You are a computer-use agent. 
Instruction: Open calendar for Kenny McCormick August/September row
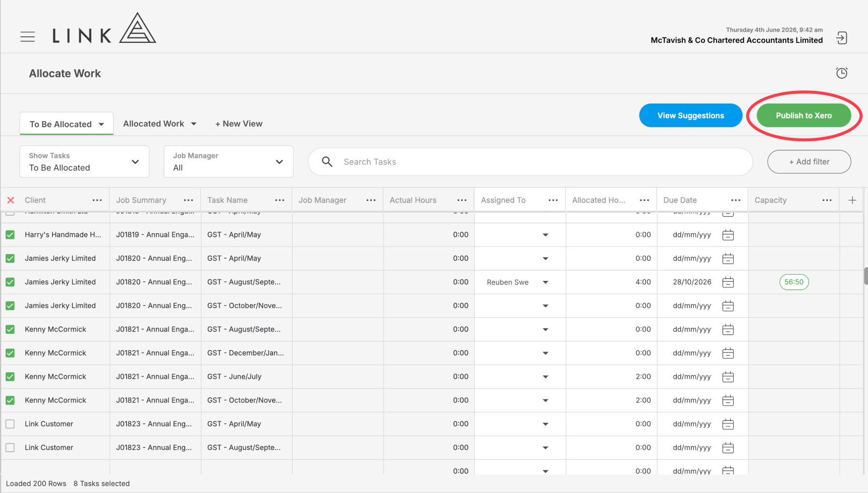(728, 329)
